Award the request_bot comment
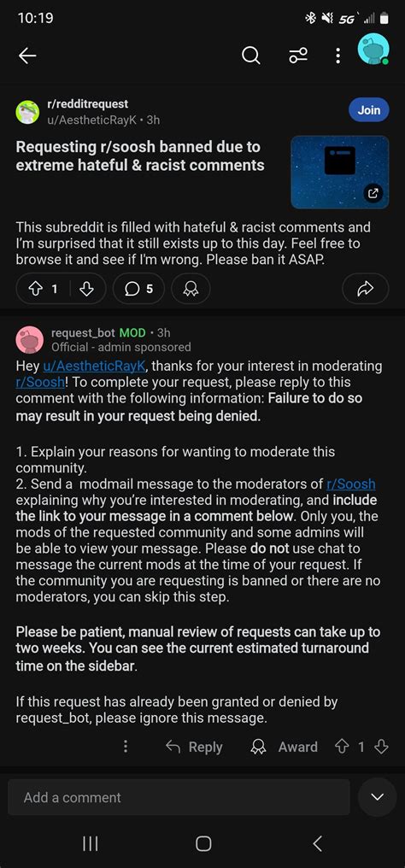 [285, 747]
